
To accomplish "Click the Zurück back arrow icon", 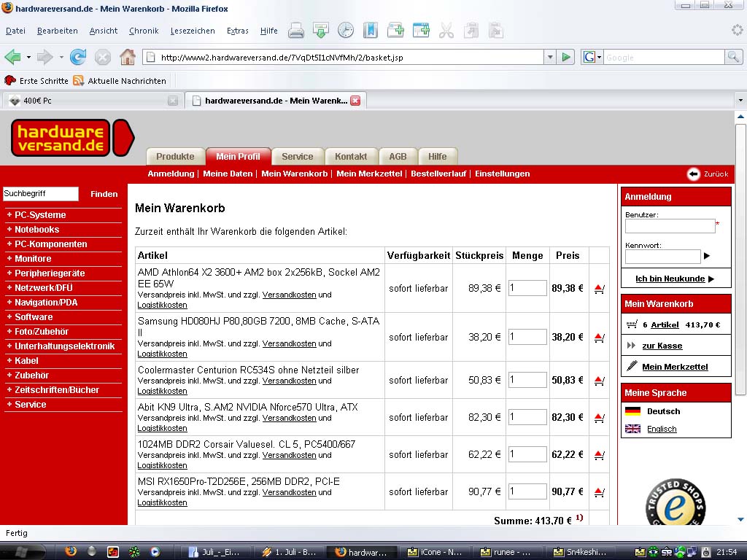I will (x=693, y=174).
